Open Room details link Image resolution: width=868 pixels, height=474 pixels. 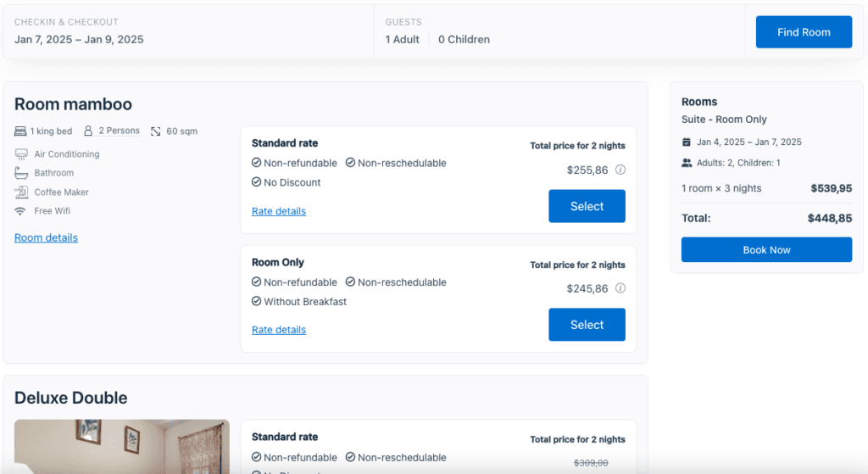[46, 238]
